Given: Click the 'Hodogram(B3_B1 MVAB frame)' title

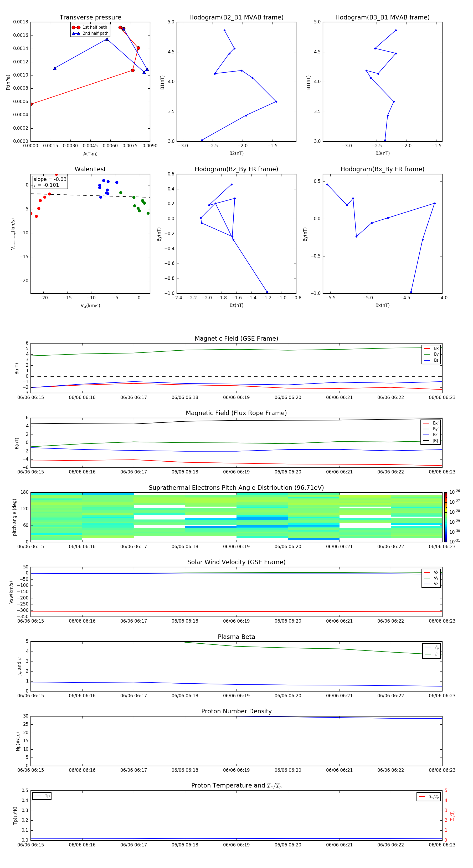Looking at the screenshot, I should click(x=382, y=18).
